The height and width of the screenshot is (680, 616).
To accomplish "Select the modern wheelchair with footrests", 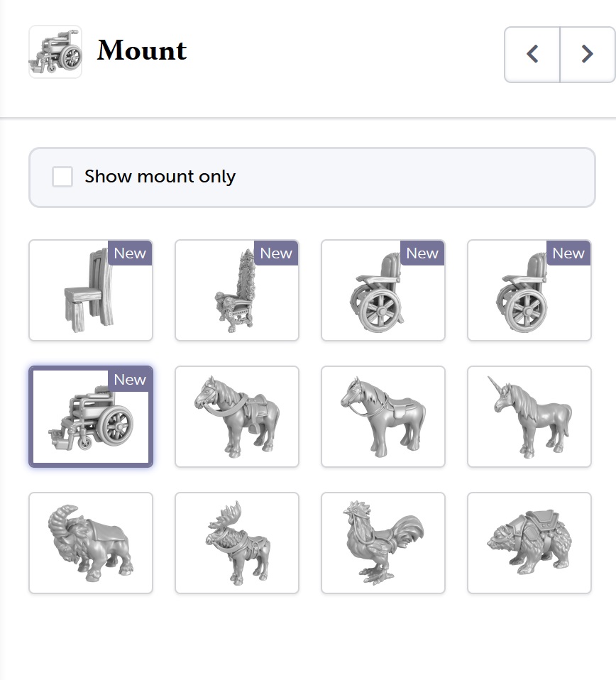I will point(91,417).
